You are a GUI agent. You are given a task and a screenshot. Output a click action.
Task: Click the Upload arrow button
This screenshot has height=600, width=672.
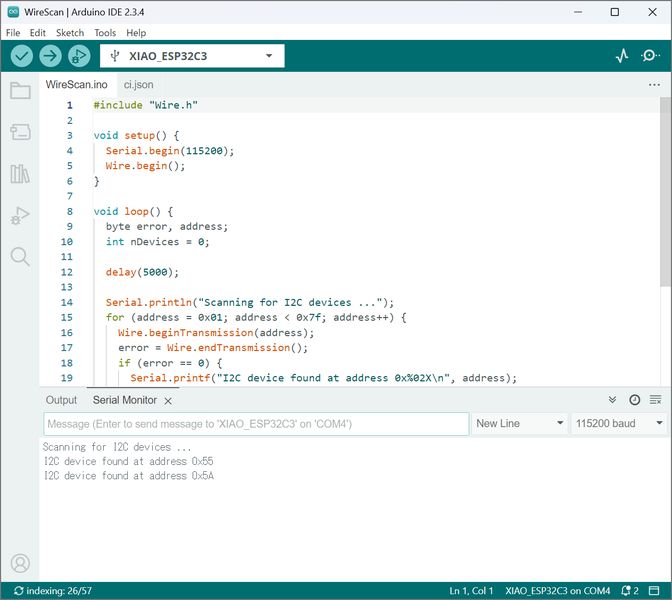[50, 56]
